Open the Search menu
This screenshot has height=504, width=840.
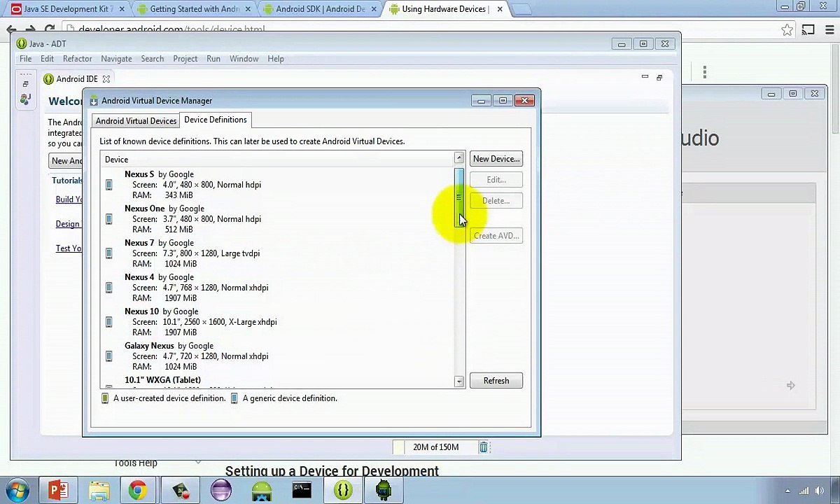152,59
